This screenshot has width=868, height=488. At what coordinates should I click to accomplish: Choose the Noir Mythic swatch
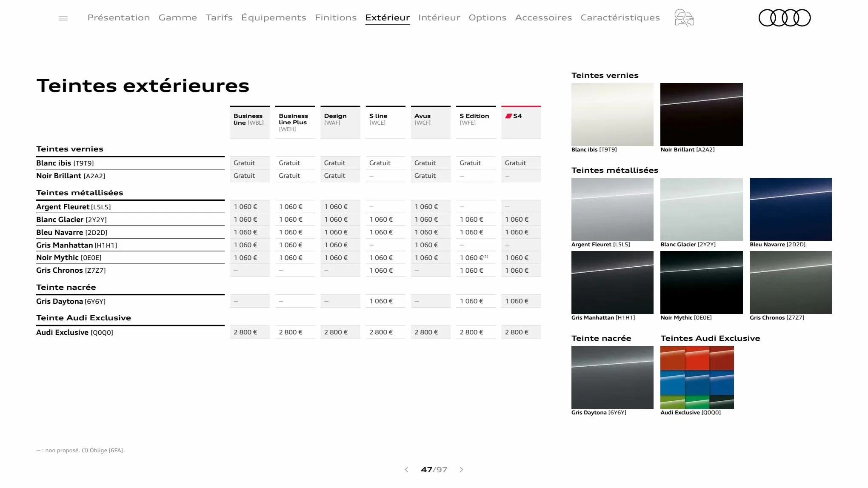(701, 283)
